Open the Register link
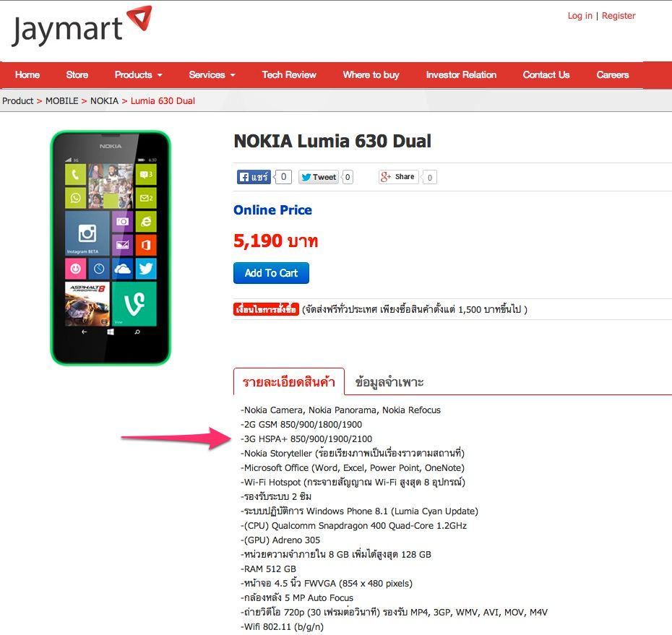 tap(619, 16)
